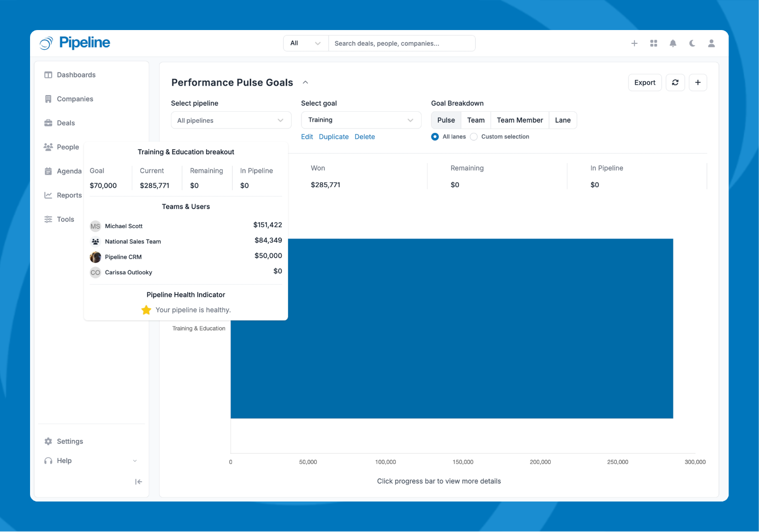Click the Export button

644,83
